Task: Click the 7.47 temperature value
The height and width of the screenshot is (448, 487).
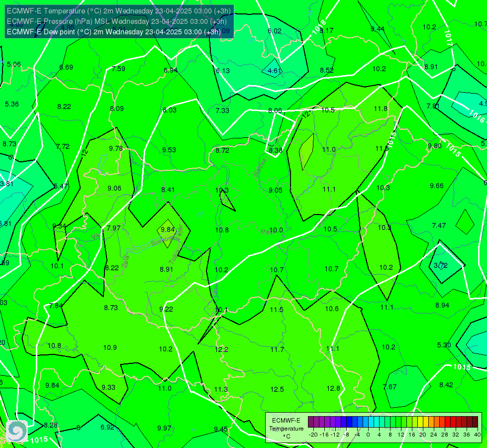Action: (x=439, y=225)
